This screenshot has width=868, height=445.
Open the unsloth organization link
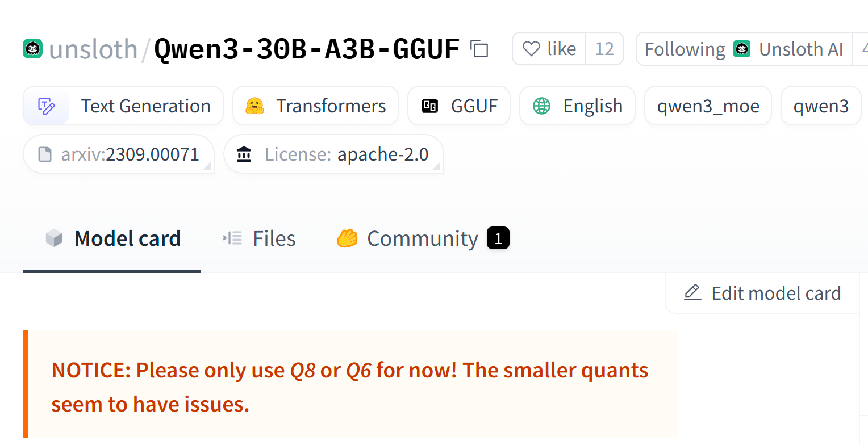pyautogui.click(x=93, y=49)
